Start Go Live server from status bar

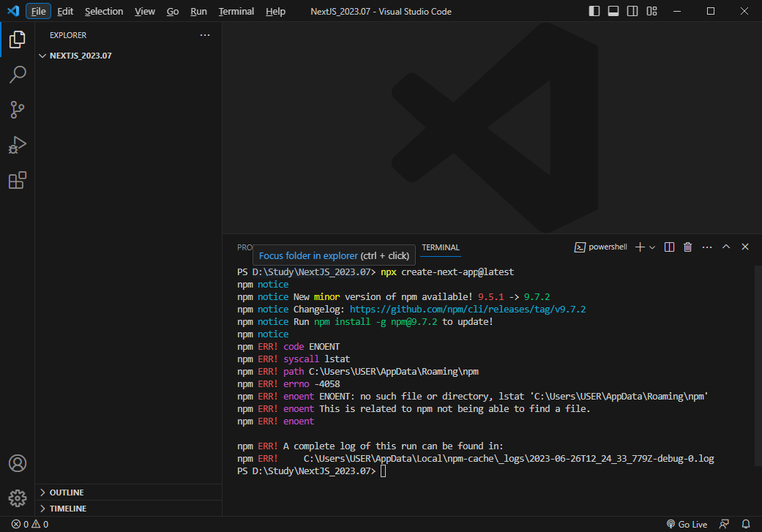tap(687, 524)
